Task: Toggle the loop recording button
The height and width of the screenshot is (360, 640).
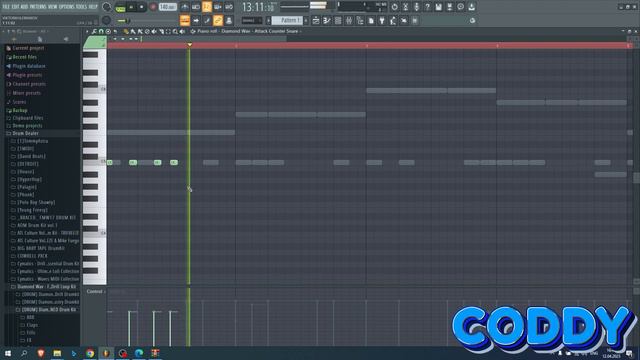Action: pyautogui.click(x=229, y=7)
